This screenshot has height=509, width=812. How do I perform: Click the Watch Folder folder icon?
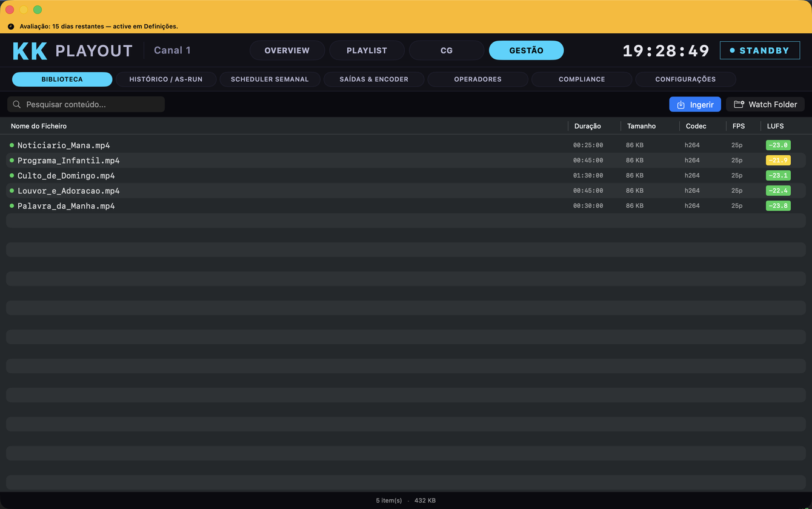(x=739, y=104)
